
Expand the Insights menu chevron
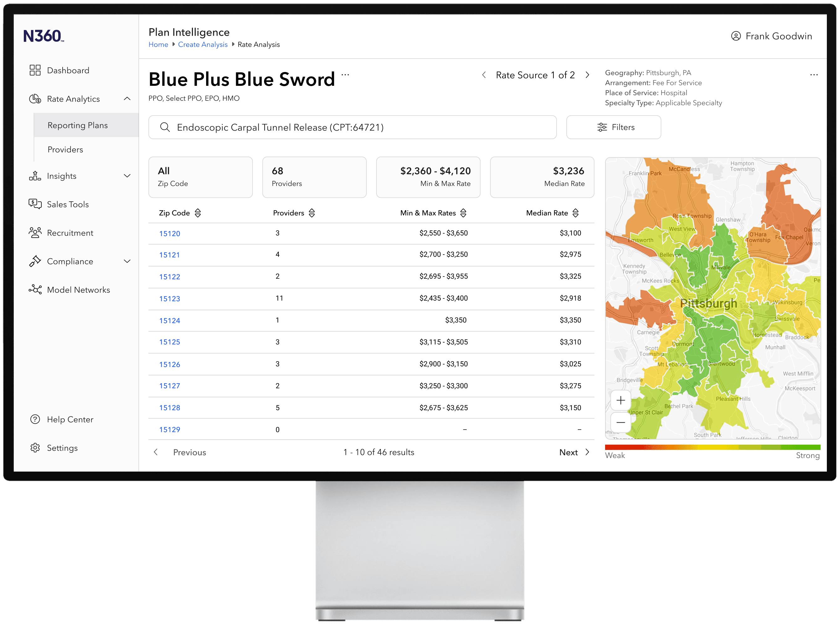[127, 176]
